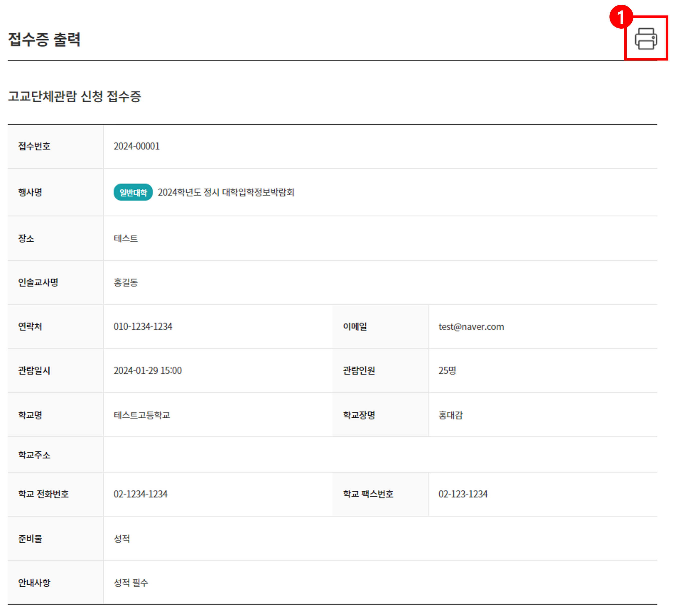Click the 관람인원 label
680x616 pixels.
point(359,371)
